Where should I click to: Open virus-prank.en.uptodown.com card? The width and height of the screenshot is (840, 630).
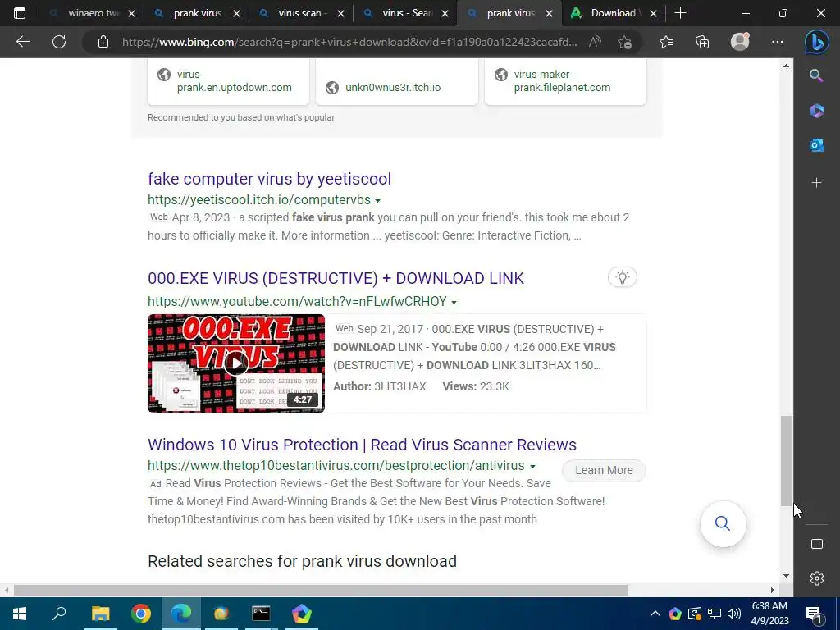[228, 81]
